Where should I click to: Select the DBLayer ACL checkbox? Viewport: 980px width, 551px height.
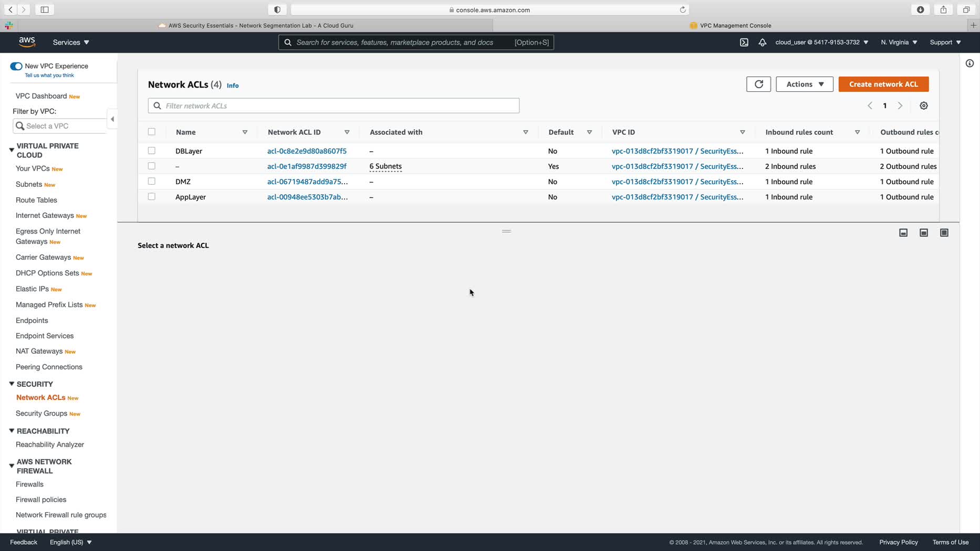(152, 151)
